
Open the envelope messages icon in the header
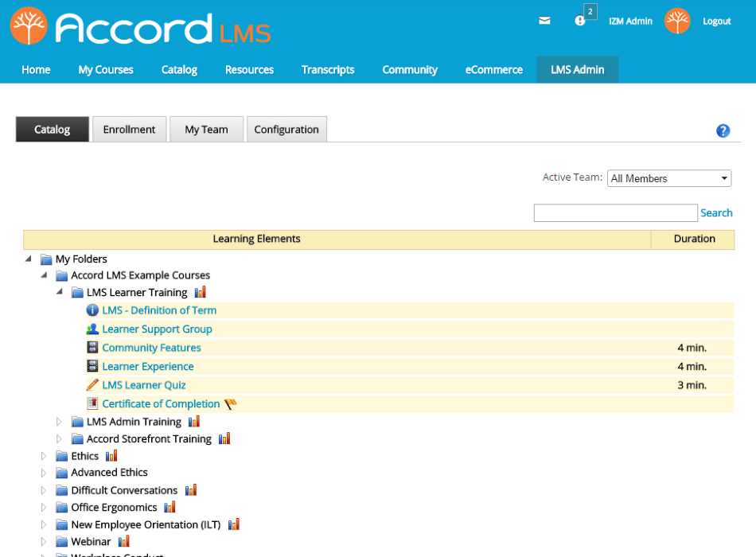pos(544,21)
